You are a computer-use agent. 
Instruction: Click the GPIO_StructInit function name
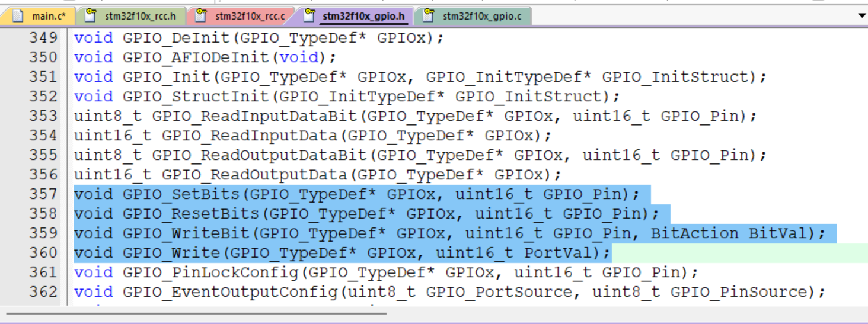(196, 97)
